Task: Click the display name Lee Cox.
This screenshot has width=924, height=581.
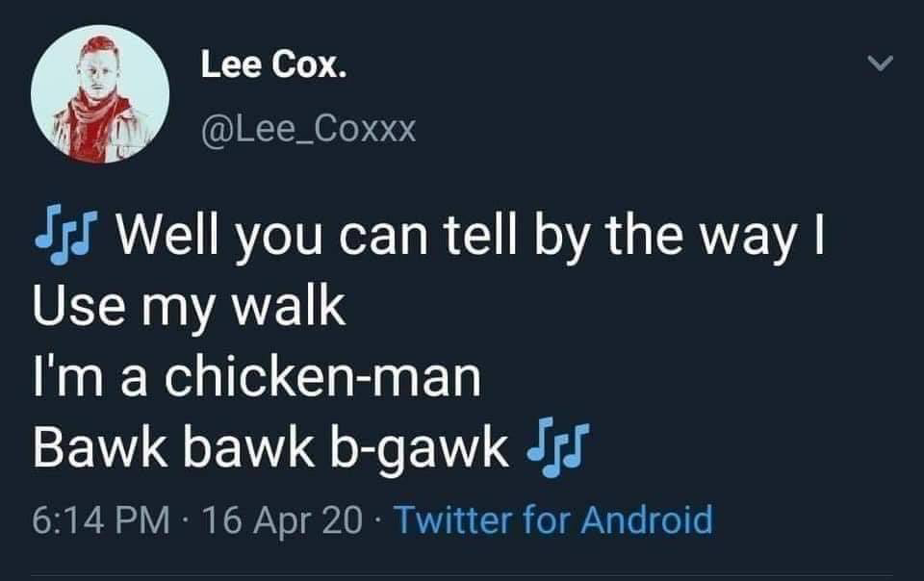Action: click(x=274, y=63)
